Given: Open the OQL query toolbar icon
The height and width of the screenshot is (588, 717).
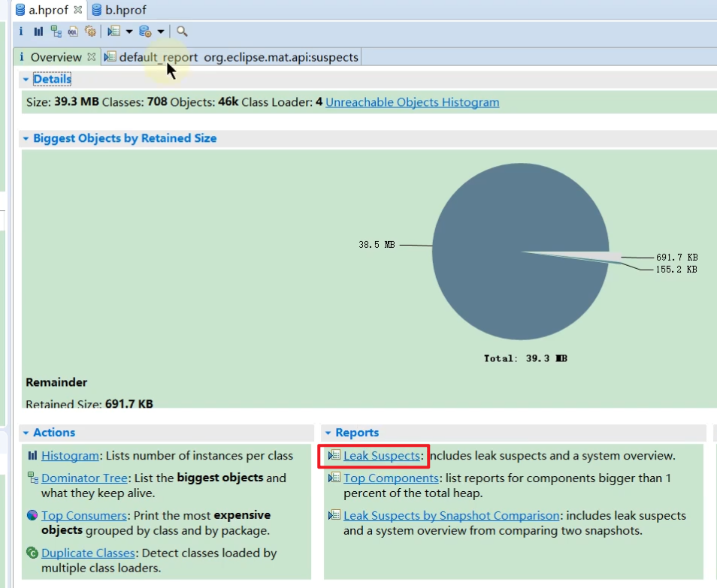Looking at the screenshot, I should pos(73,31).
